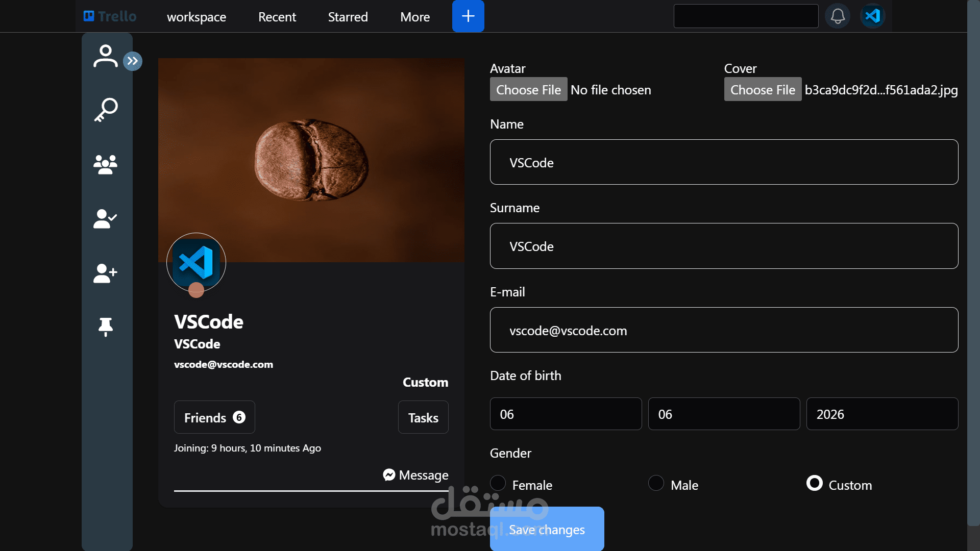Screen dimensions: 980x551
Task: Click the user with checkmark icon
Action: (x=105, y=218)
